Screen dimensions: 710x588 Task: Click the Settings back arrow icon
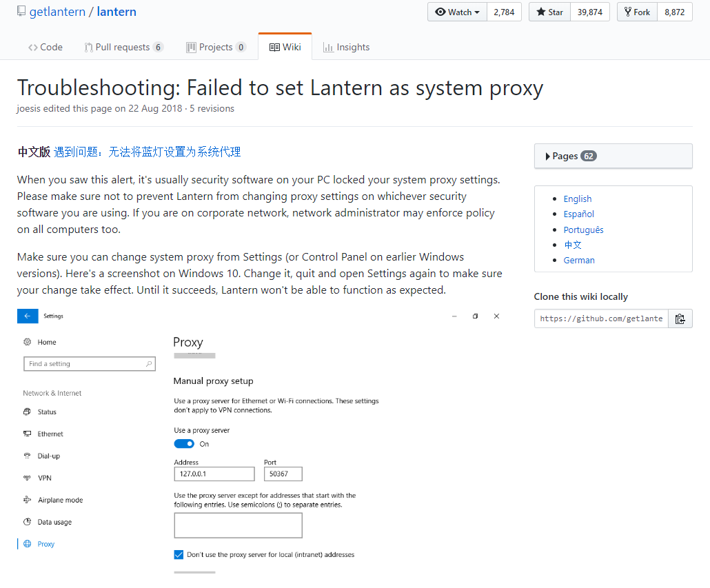[x=27, y=316]
